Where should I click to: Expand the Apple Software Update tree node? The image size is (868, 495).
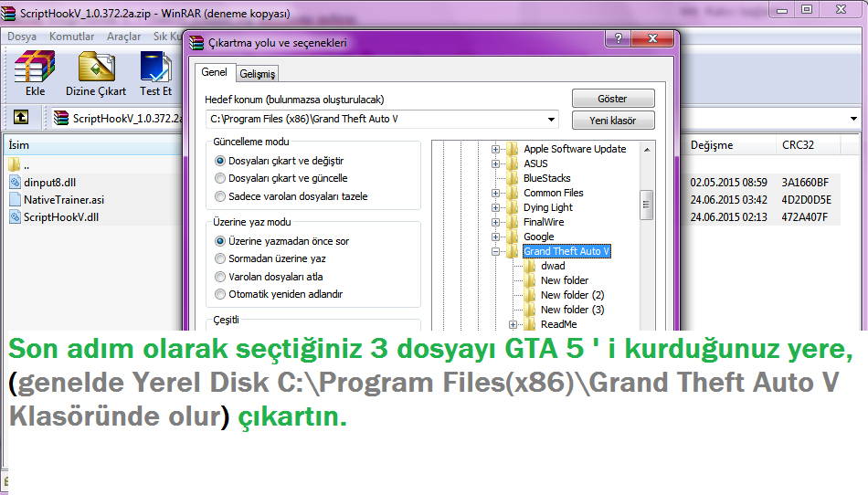495,149
